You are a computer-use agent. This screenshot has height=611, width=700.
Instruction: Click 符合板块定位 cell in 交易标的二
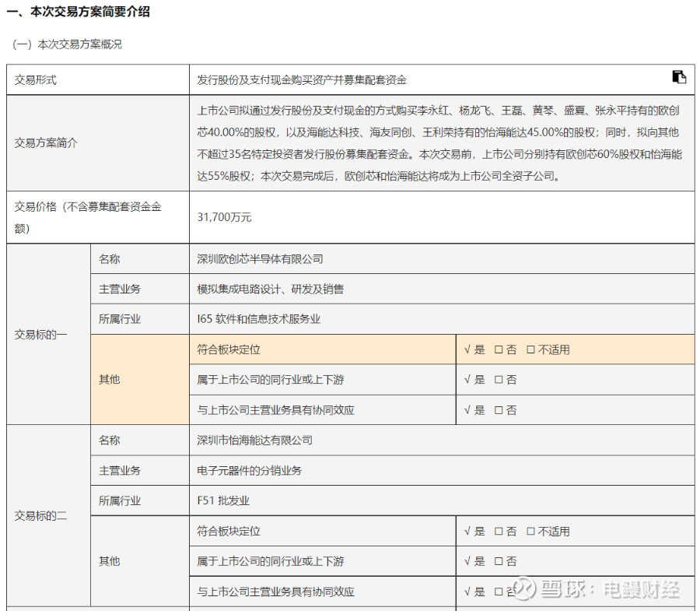coord(323,531)
